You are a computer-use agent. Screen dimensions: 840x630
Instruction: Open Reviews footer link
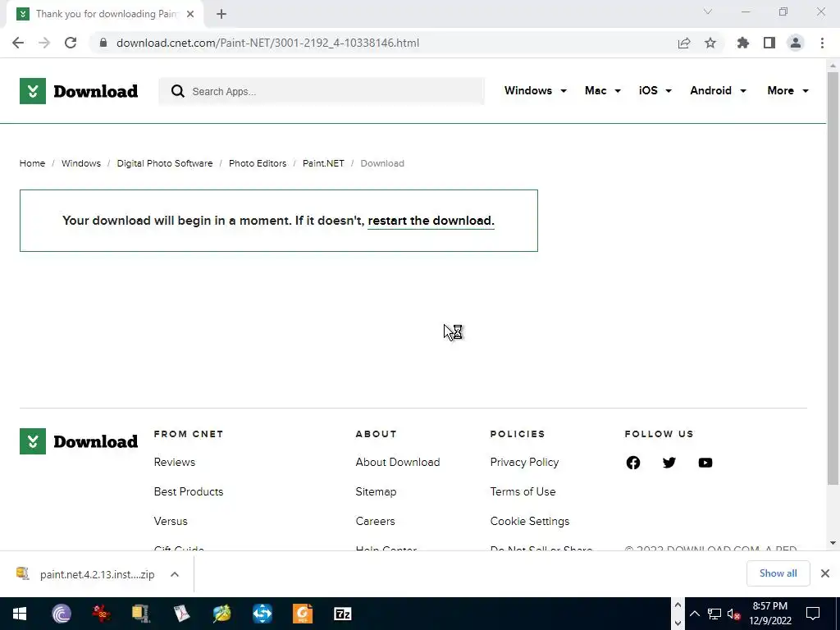[x=175, y=463]
